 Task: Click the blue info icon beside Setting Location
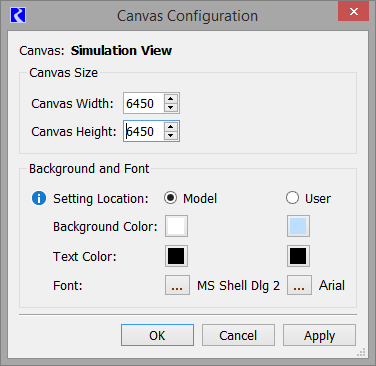click(x=39, y=198)
